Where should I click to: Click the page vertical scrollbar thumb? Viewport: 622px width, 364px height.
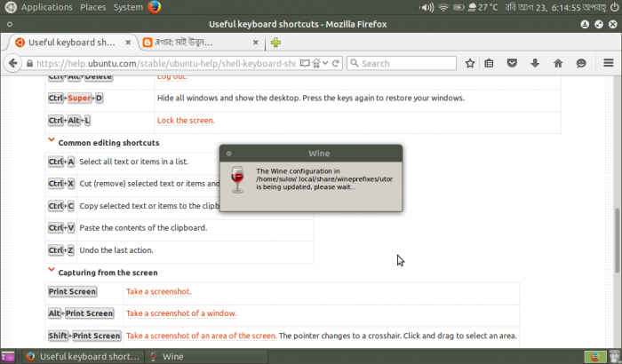617,240
